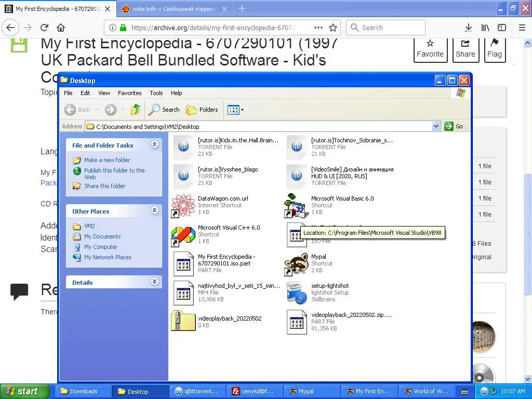Click Share this folder link

[104, 186]
